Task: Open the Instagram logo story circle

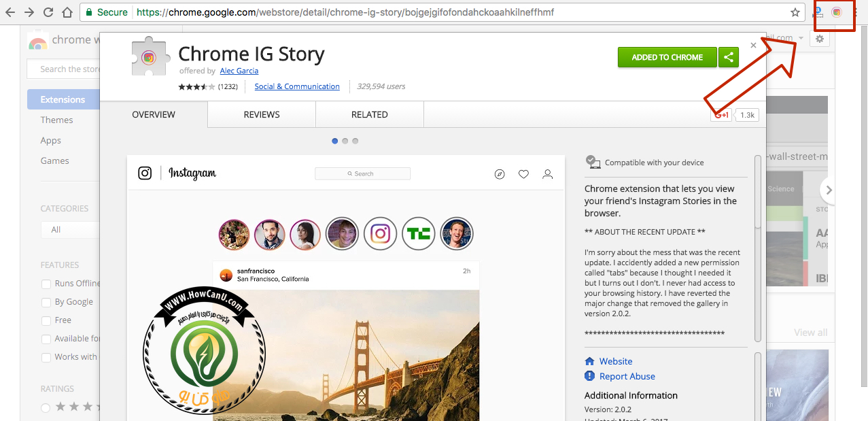Action: pos(381,234)
